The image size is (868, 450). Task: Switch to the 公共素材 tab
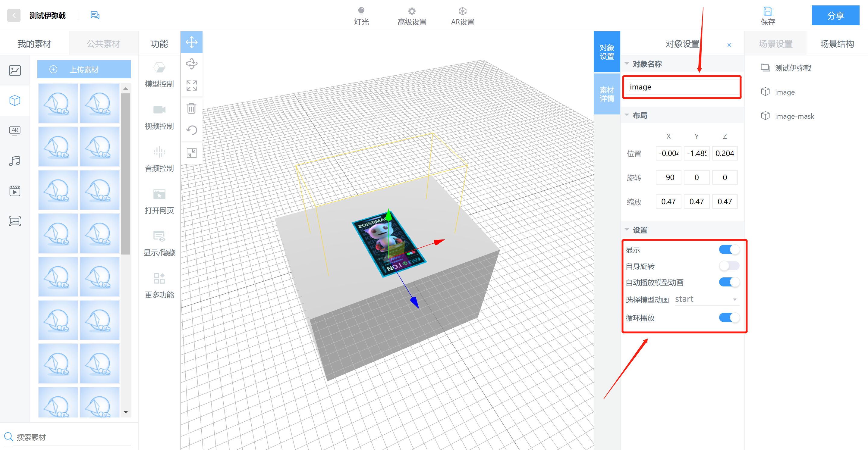pos(103,44)
